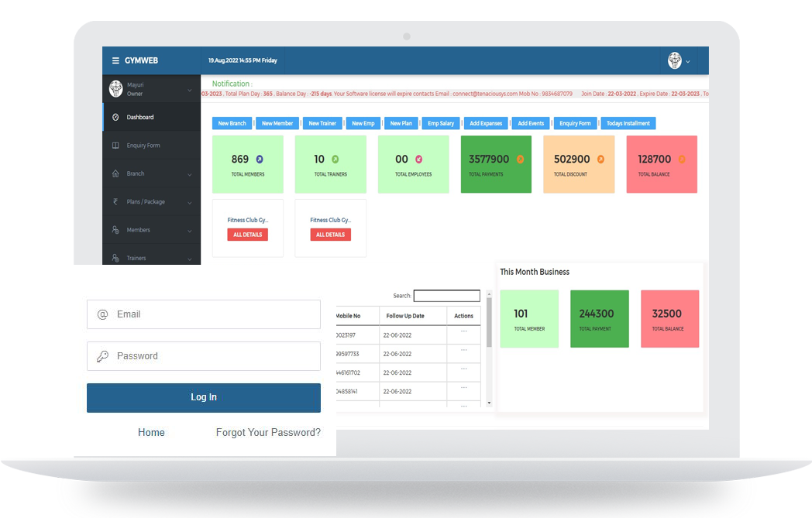Click the hamburger menu icon beside GYMWEB
This screenshot has width=812, height=518.
pyautogui.click(x=115, y=60)
